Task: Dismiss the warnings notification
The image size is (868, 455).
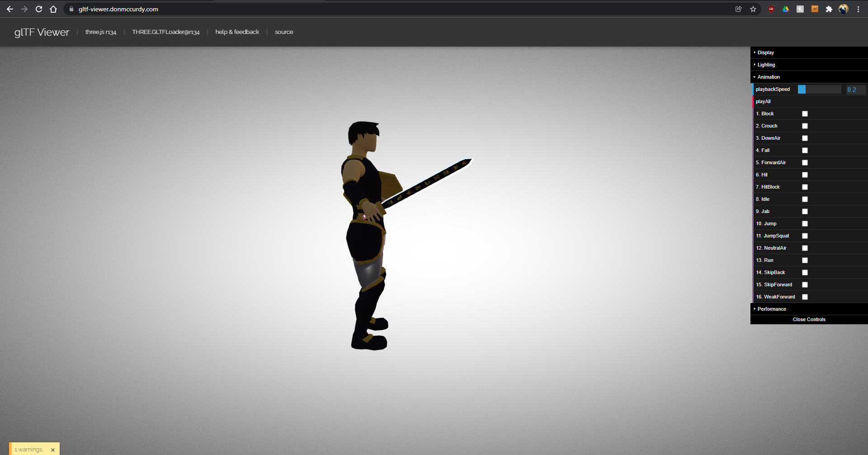Action: pyautogui.click(x=52, y=449)
